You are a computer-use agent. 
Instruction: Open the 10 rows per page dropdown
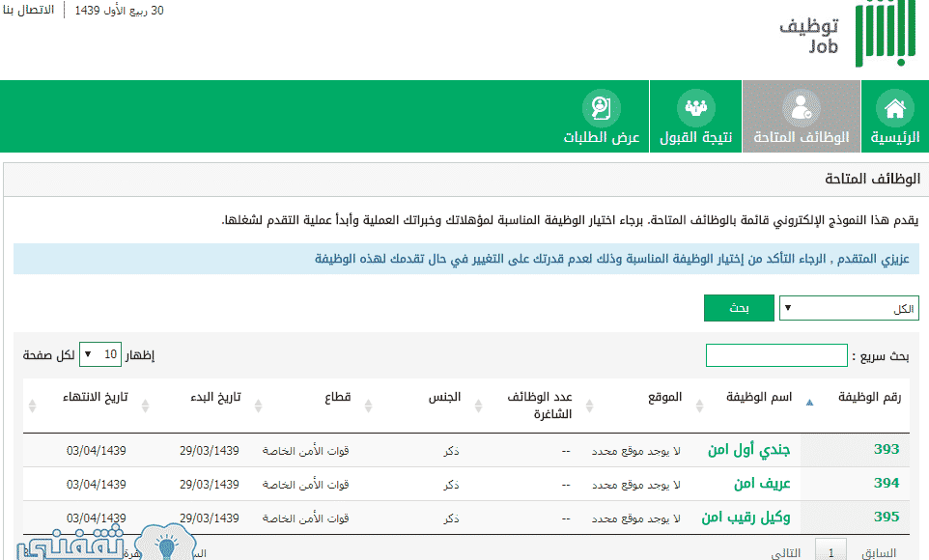point(100,354)
